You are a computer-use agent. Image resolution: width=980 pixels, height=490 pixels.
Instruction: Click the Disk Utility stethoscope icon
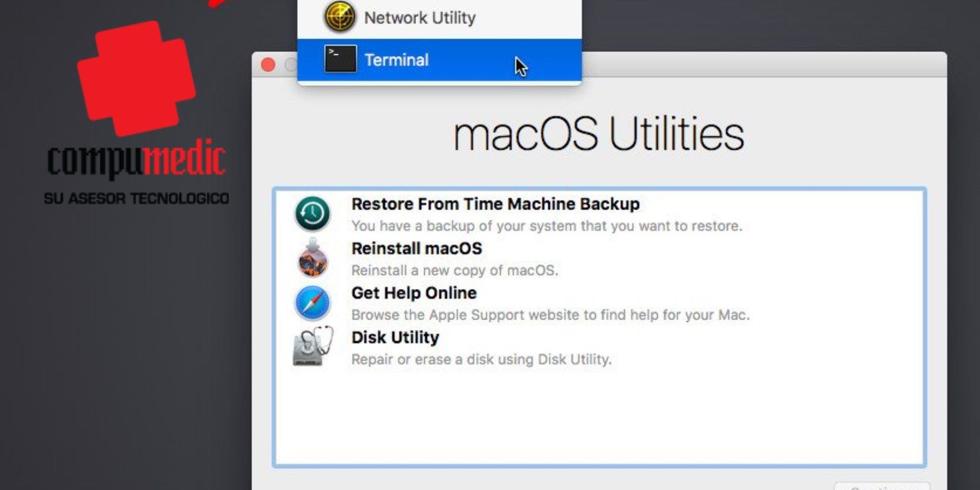pos(313,346)
